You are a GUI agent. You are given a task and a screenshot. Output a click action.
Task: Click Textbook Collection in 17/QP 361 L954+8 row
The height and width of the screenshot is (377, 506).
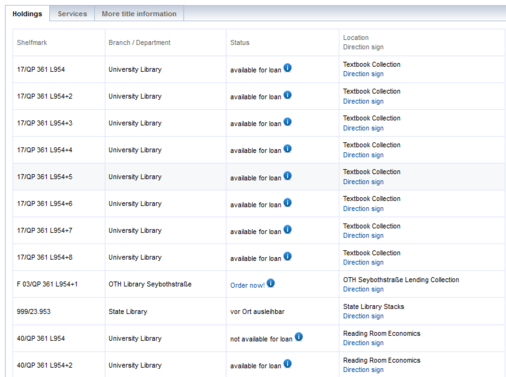[x=372, y=253]
